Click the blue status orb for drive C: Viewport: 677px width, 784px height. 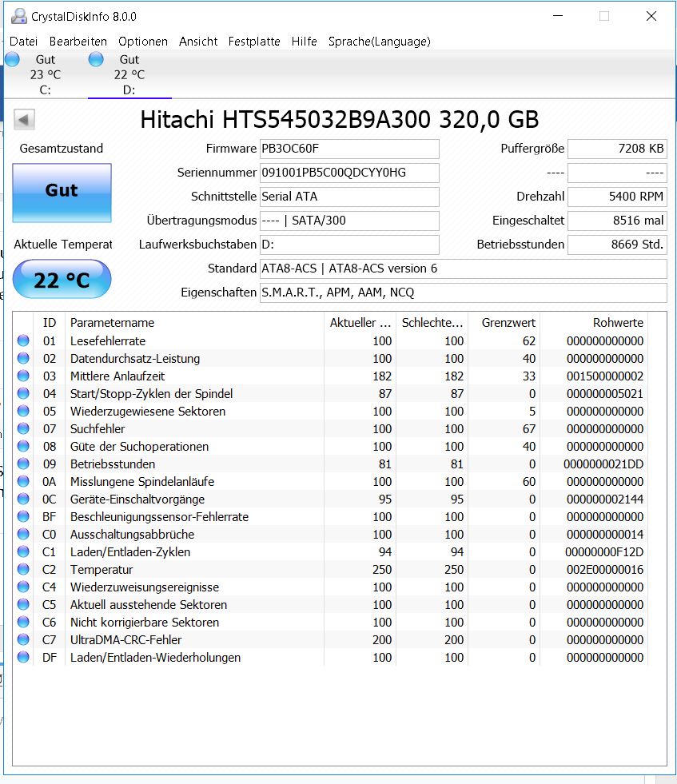click(x=13, y=59)
